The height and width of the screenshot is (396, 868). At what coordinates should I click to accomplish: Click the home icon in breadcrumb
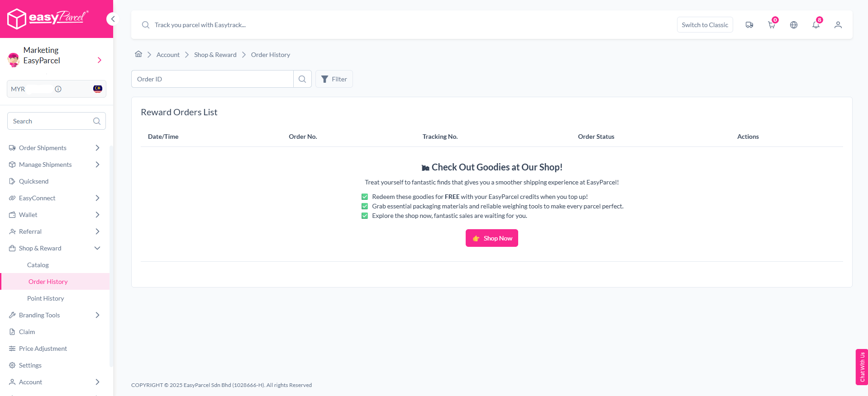[138, 54]
